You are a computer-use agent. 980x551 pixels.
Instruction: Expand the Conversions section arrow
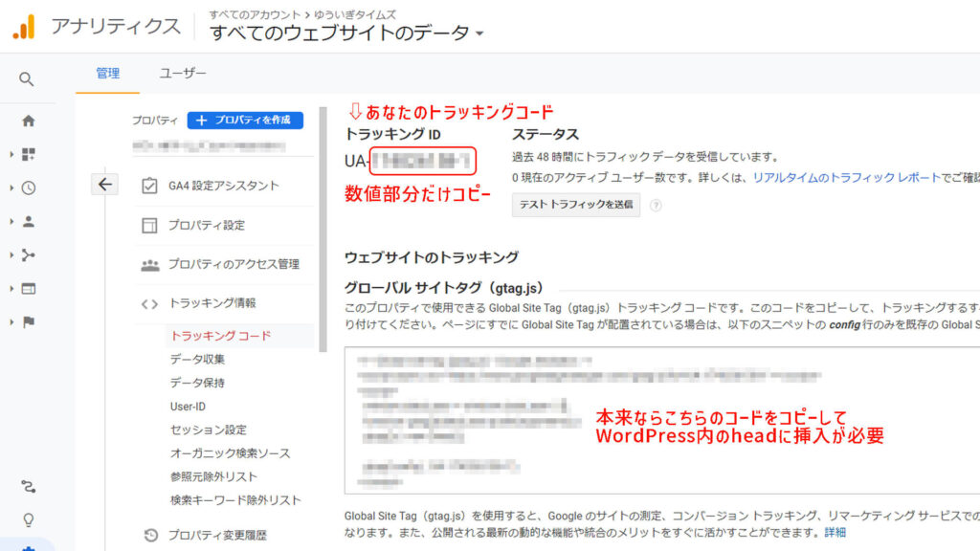pyautogui.click(x=11, y=322)
